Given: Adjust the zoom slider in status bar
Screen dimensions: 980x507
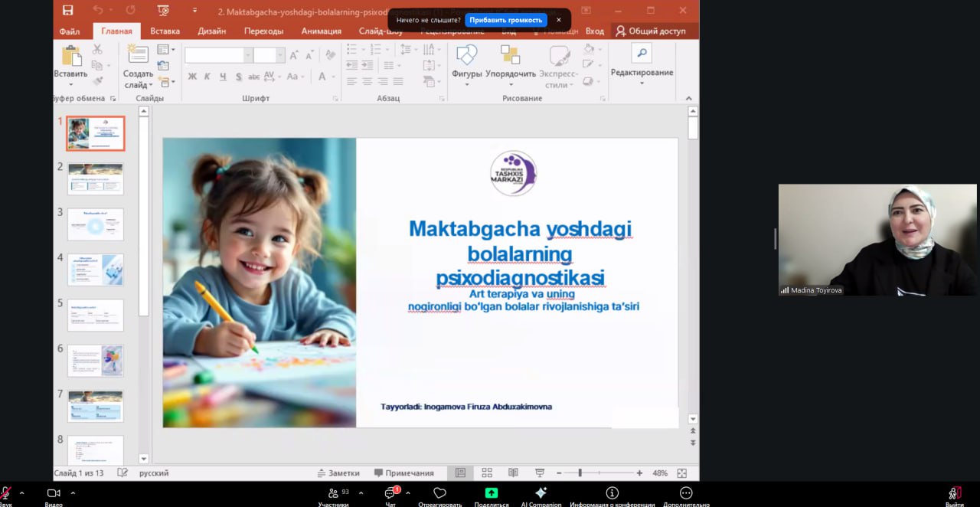Looking at the screenshot, I should [x=580, y=473].
